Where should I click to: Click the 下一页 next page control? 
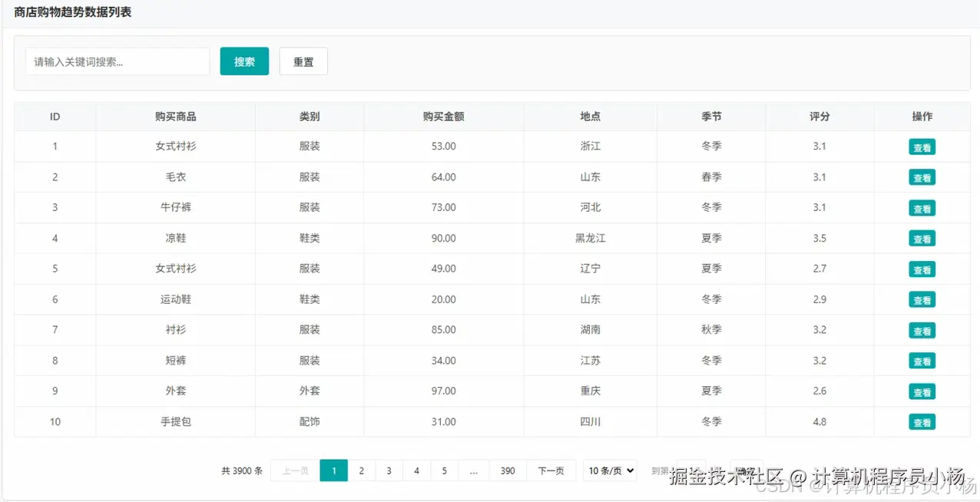coord(551,470)
